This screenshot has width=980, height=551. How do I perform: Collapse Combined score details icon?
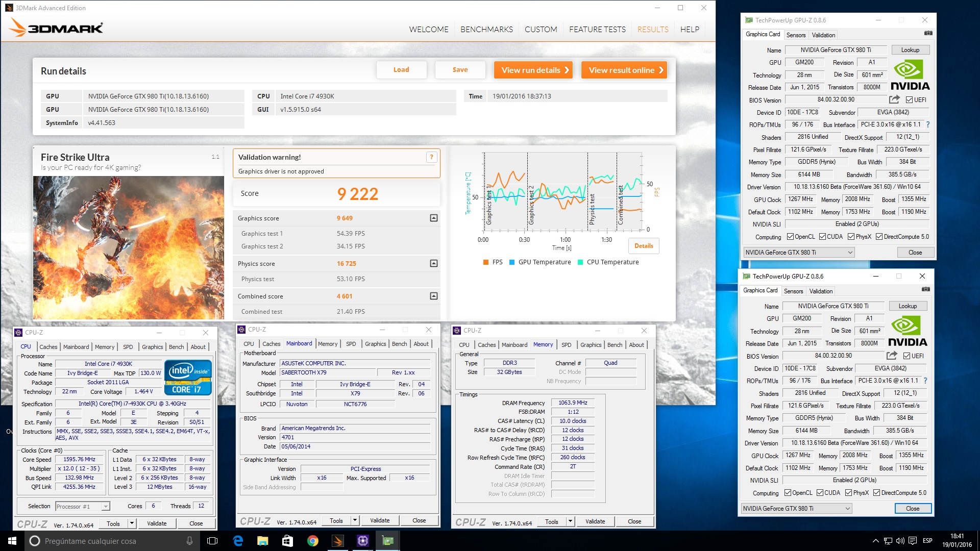(x=433, y=296)
